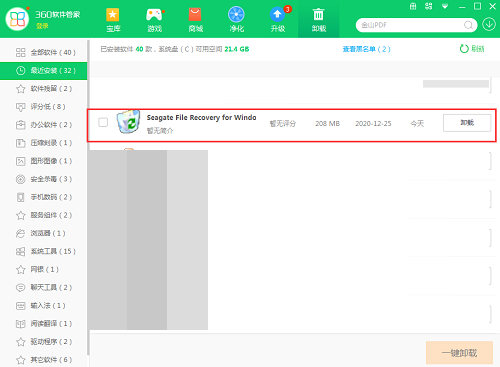
Task: Select 驱动程序 (2) category
Action: (x=44, y=342)
